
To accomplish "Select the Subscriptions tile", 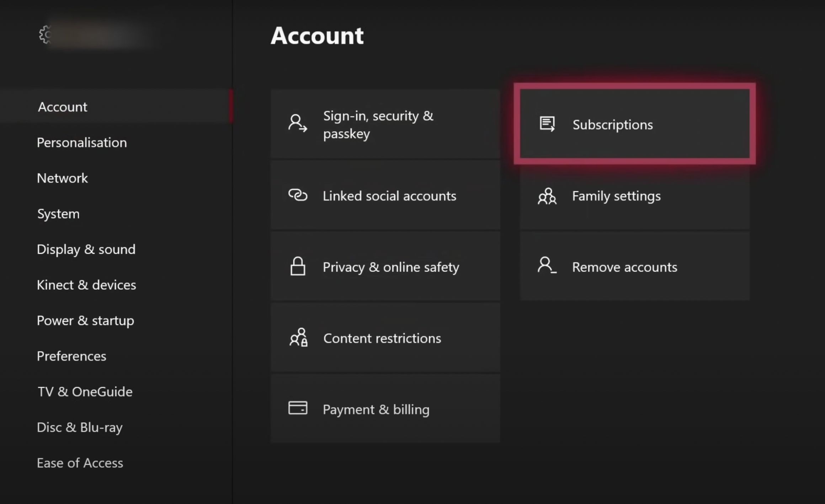I will pyautogui.click(x=635, y=124).
